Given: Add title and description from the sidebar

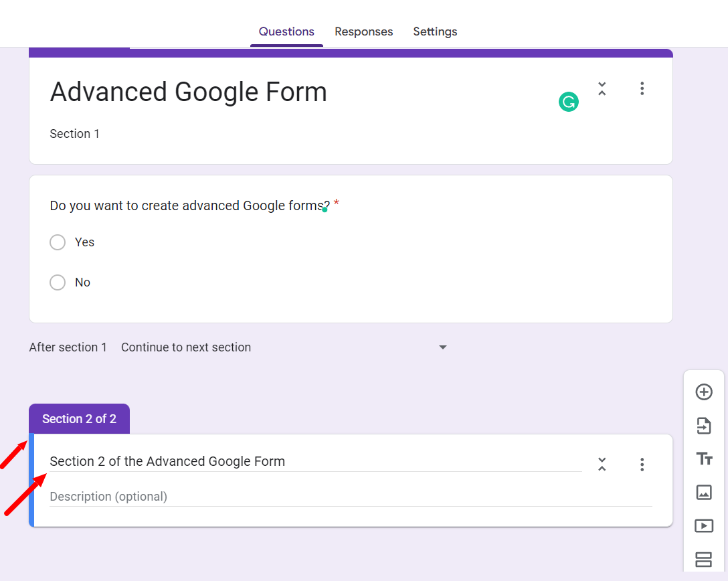Looking at the screenshot, I should [x=704, y=459].
